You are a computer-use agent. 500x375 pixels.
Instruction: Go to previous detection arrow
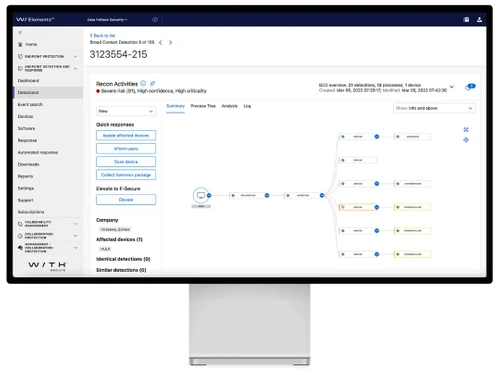pos(161,42)
